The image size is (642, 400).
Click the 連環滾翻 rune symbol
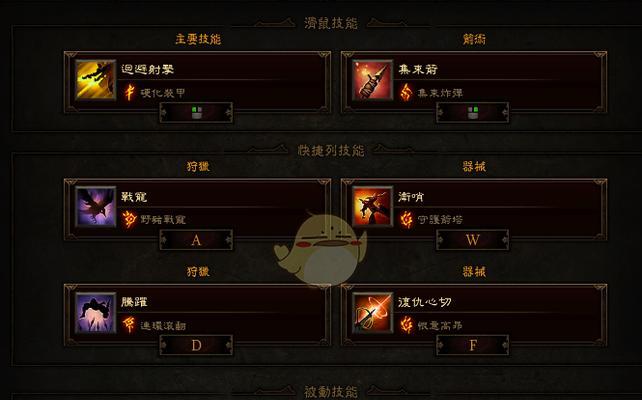pos(129,325)
